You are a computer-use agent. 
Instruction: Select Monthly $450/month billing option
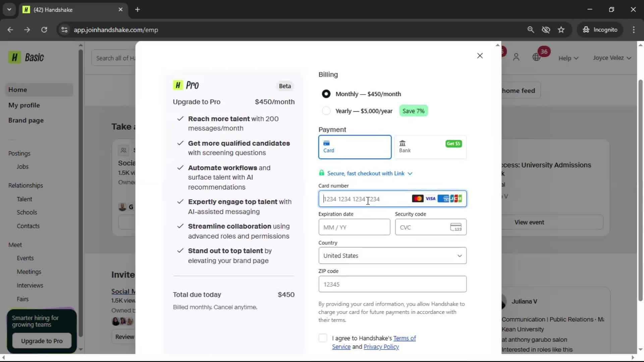[x=361, y=94]
